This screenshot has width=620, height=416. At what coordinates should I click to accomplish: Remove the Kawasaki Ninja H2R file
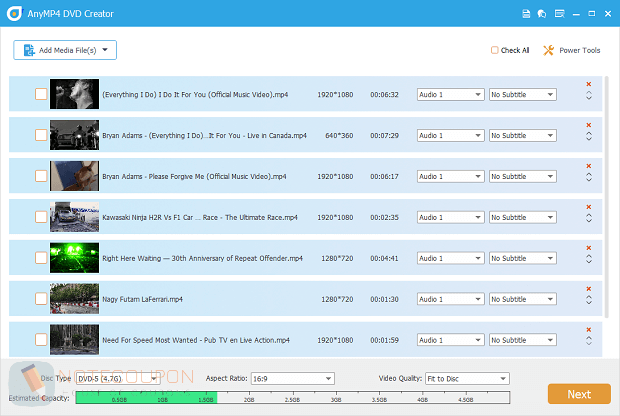[588, 207]
